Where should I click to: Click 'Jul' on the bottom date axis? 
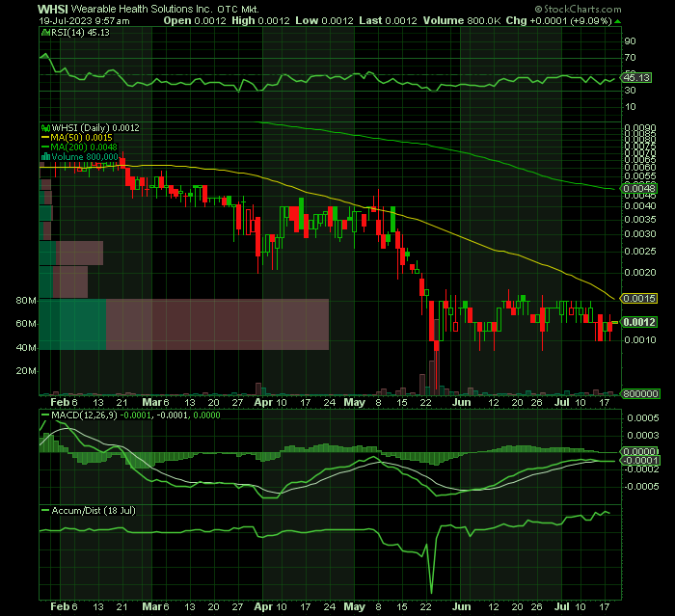[562, 607]
